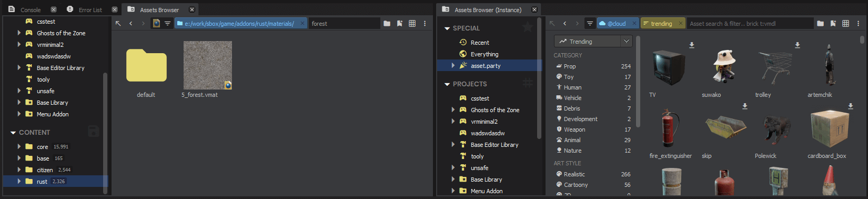Click bookmark icon in Instance browser toolbar
Screen dimensions: 868x199
[x=833, y=23]
